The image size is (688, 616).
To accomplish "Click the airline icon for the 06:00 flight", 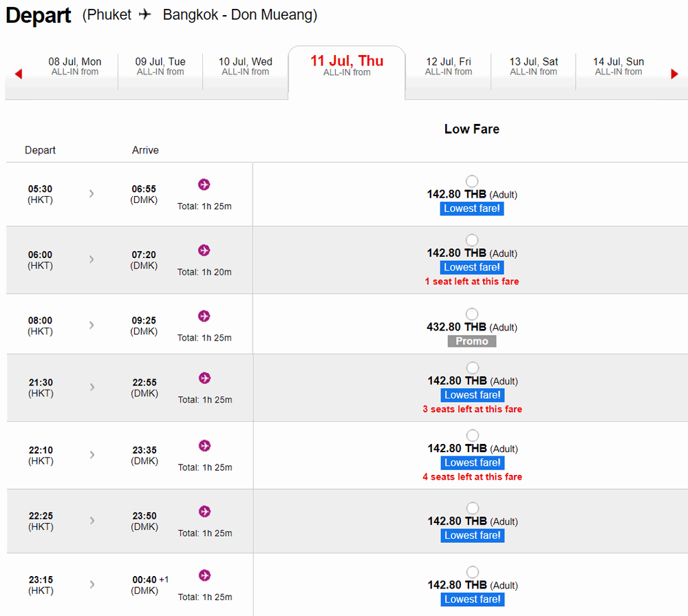I will point(204,250).
